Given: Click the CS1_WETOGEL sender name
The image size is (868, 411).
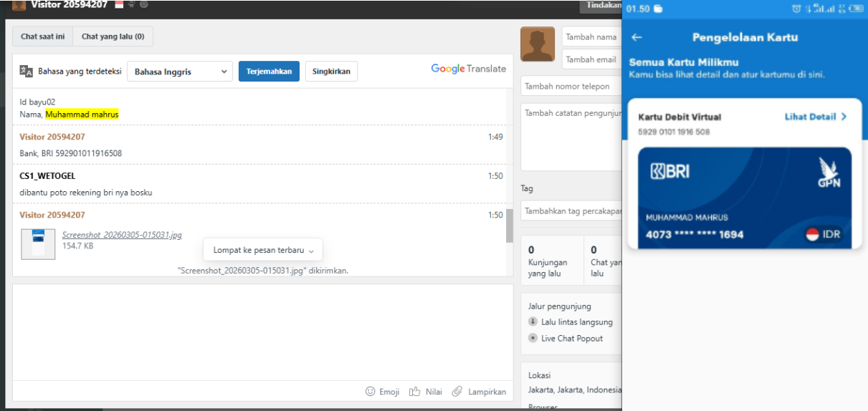Looking at the screenshot, I should pyautogui.click(x=47, y=176).
